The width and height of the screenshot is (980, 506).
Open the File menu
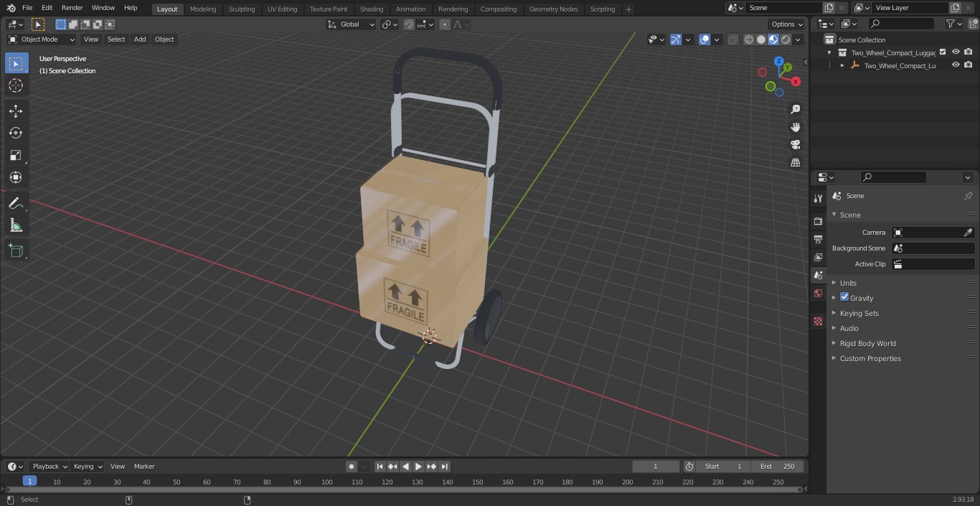(x=27, y=8)
